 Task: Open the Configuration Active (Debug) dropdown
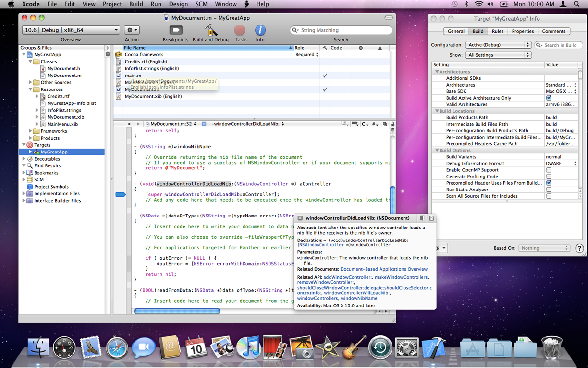coord(498,45)
